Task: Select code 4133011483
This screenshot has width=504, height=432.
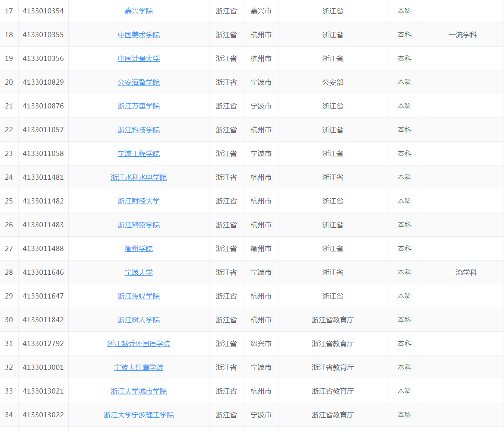Action: (43, 225)
